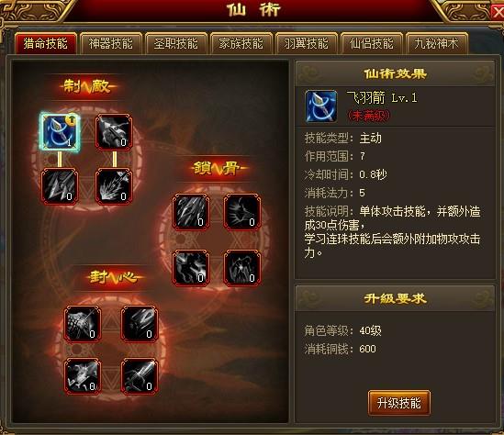The image size is (504, 435).
Task: Open the 圣职技能 tab
Action: [x=176, y=43]
